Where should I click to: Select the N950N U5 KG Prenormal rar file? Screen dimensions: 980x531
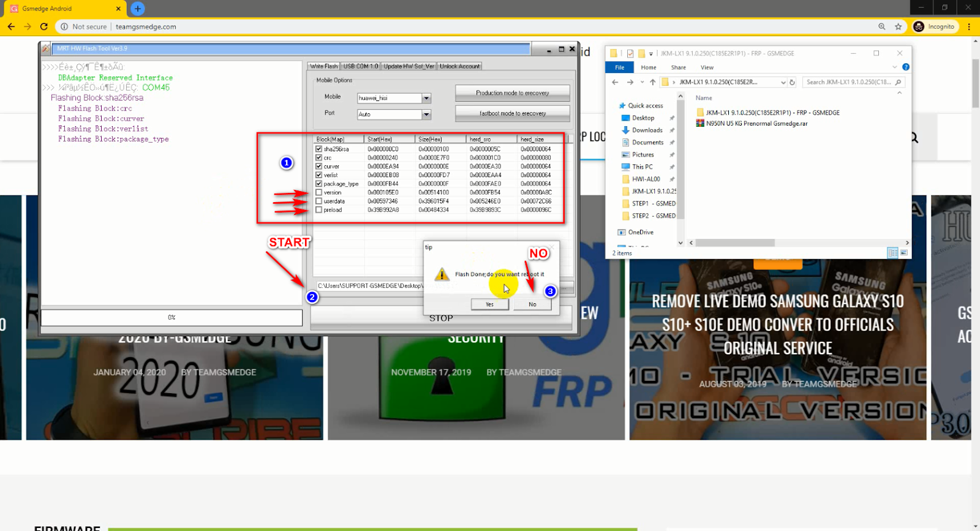[x=756, y=123]
